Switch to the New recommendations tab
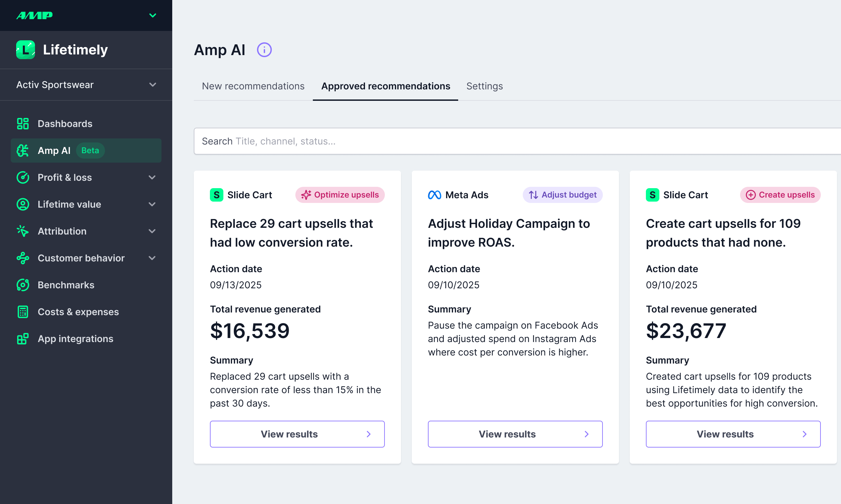 click(x=253, y=86)
